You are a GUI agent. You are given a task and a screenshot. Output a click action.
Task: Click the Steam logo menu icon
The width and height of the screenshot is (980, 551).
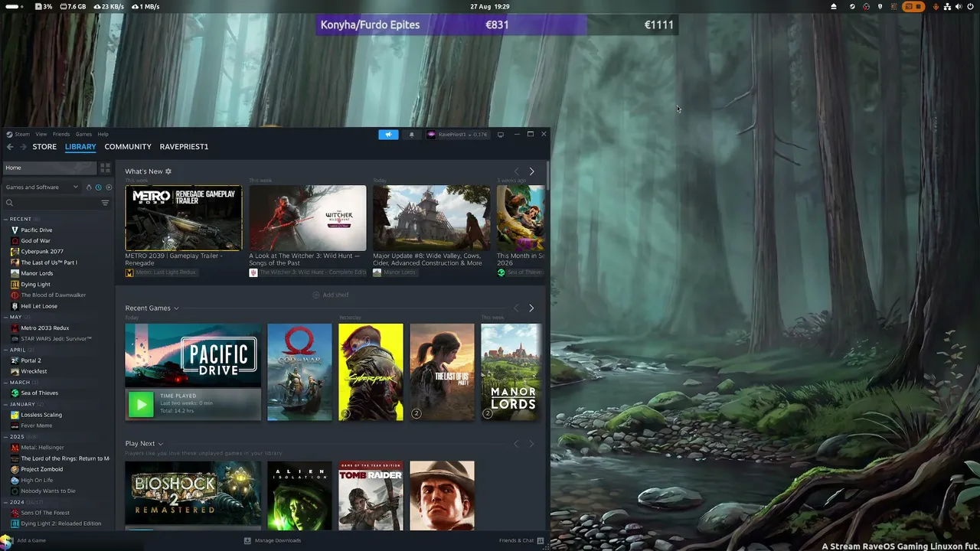(x=9, y=134)
